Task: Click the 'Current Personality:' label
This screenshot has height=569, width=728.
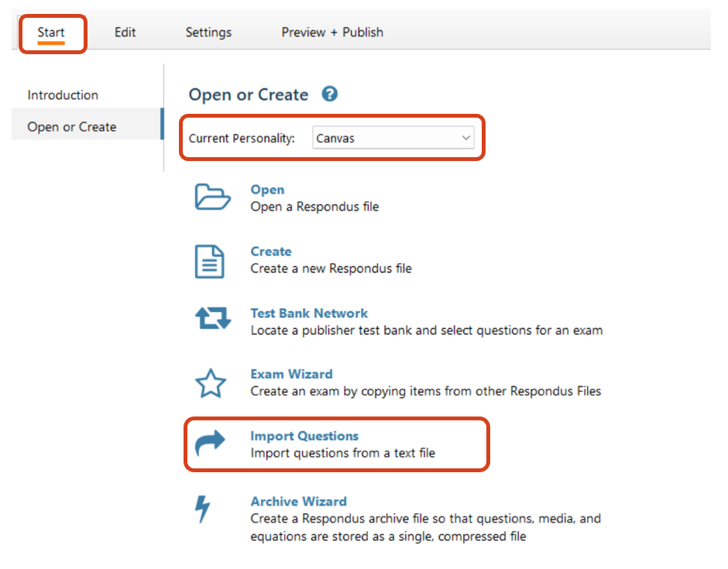Action: pyautogui.click(x=242, y=139)
